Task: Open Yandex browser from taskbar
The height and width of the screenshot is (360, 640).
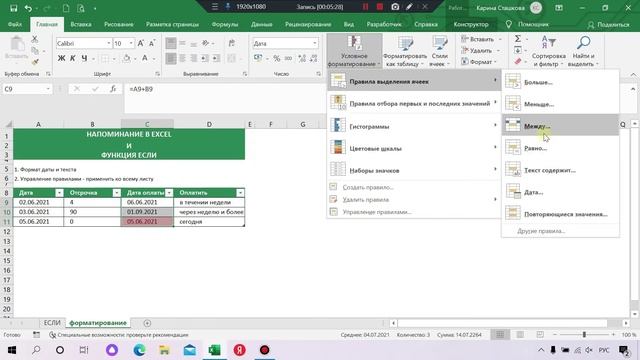Action: point(240,350)
